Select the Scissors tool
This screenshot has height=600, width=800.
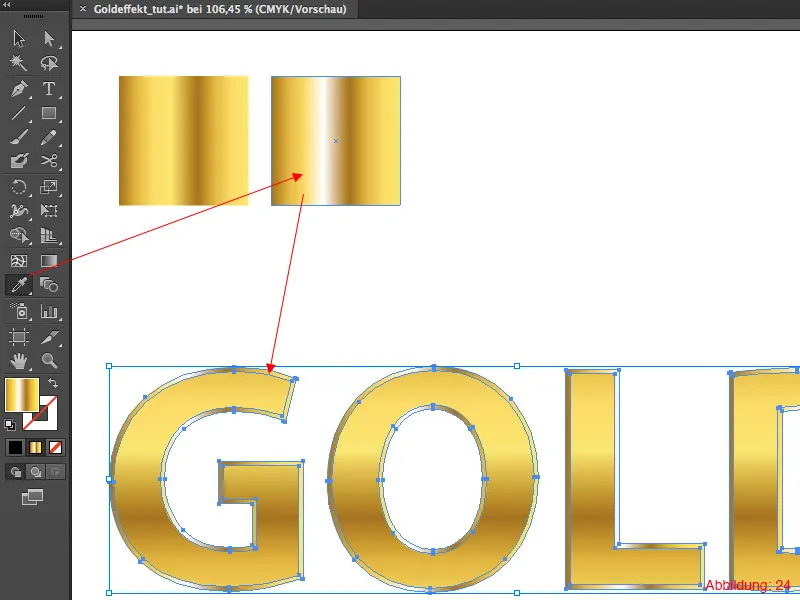(49, 161)
